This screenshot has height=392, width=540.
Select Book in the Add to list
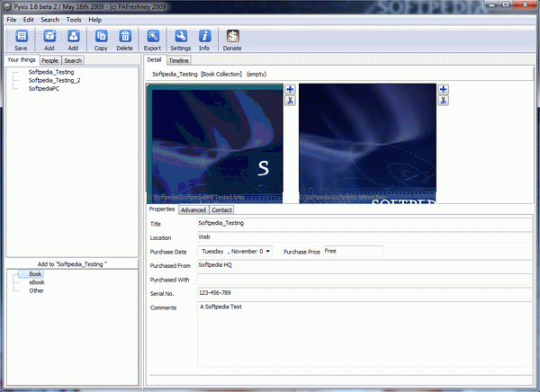point(35,274)
